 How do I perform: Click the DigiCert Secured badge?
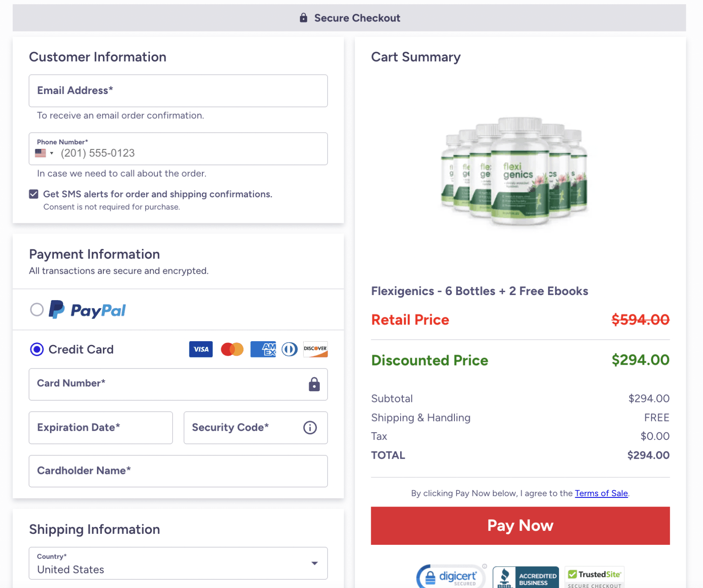pyautogui.click(x=451, y=576)
